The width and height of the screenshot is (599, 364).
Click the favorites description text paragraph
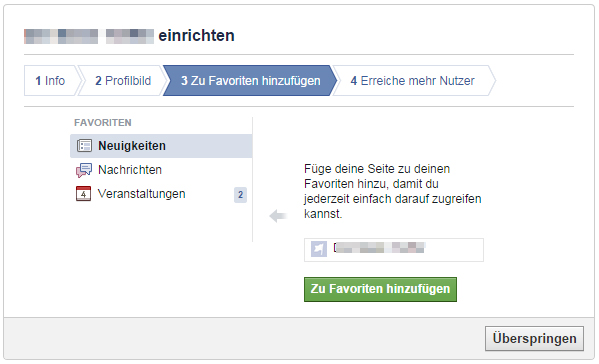(392, 191)
